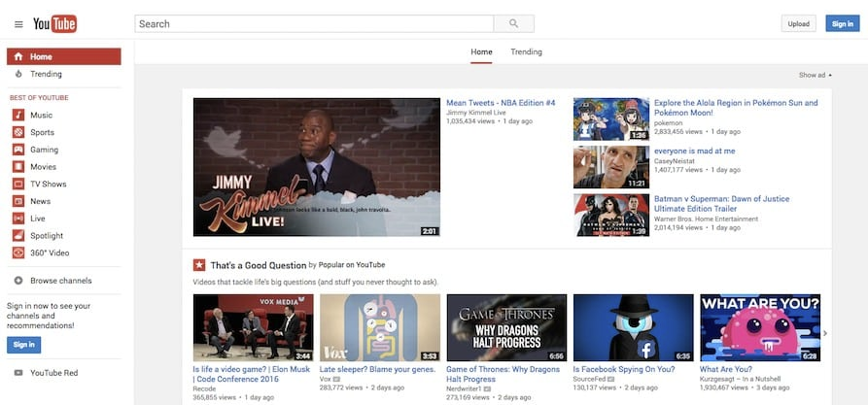Viewport: 868px width, 405px height.
Task: Switch to the Trending tab
Action: [x=526, y=52]
